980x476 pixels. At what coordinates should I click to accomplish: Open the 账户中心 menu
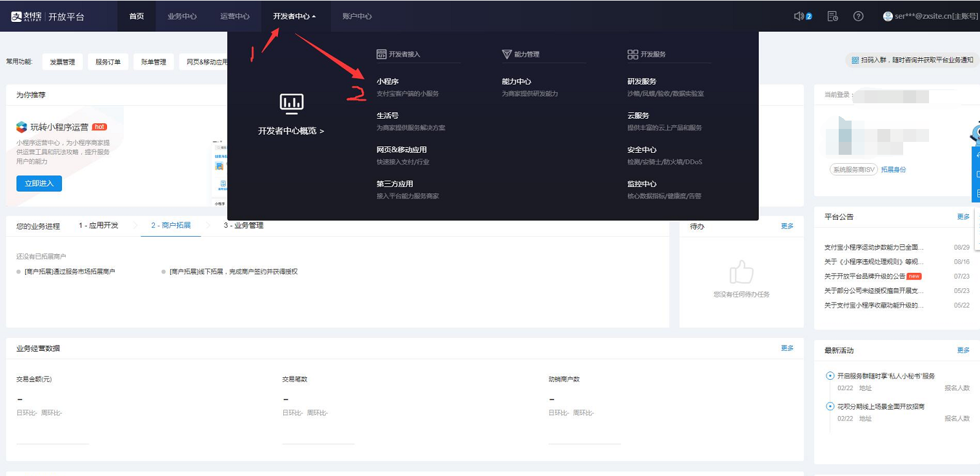[357, 16]
